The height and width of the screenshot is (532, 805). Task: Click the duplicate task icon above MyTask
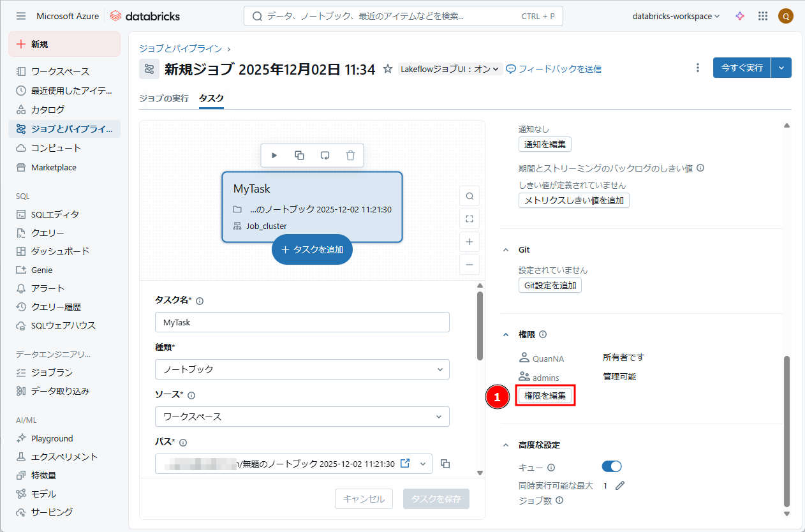299,155
